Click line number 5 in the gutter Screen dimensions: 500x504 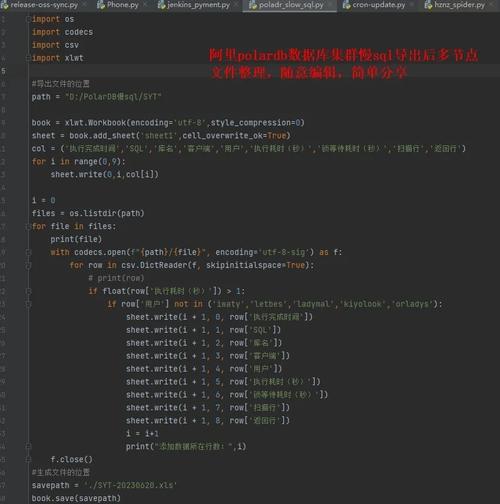pyautogui.click(x=3, y=71)
